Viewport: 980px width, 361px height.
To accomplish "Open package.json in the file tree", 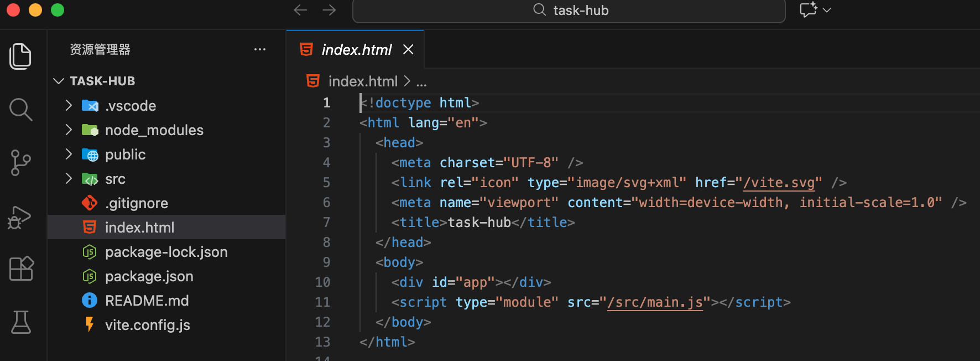I will [x=149, y=276].
